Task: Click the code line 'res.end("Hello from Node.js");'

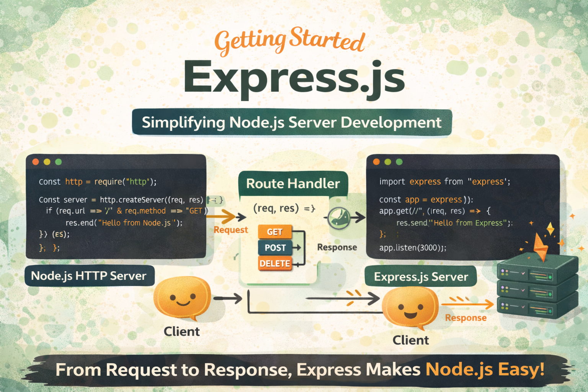Action: tap(124, 223)
